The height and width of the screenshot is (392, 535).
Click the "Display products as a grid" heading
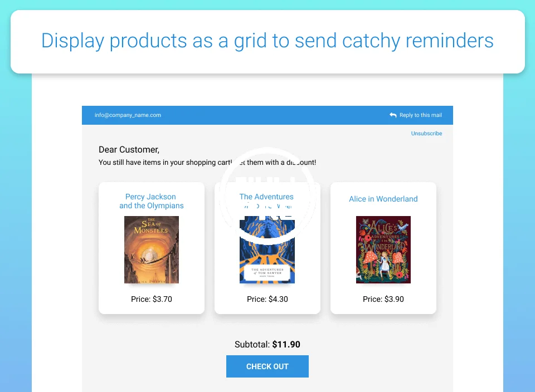pos(267,41)
